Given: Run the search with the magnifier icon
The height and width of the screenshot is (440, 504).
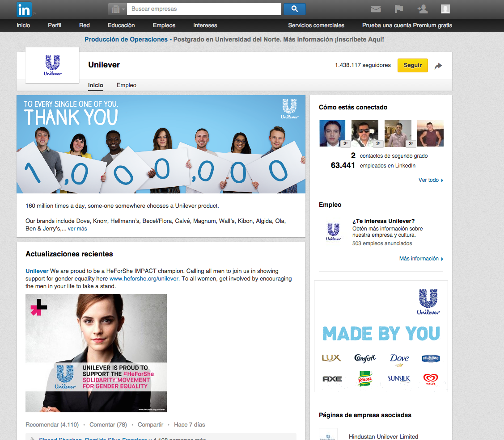Looking at the screenshot, I should point(294,9).
